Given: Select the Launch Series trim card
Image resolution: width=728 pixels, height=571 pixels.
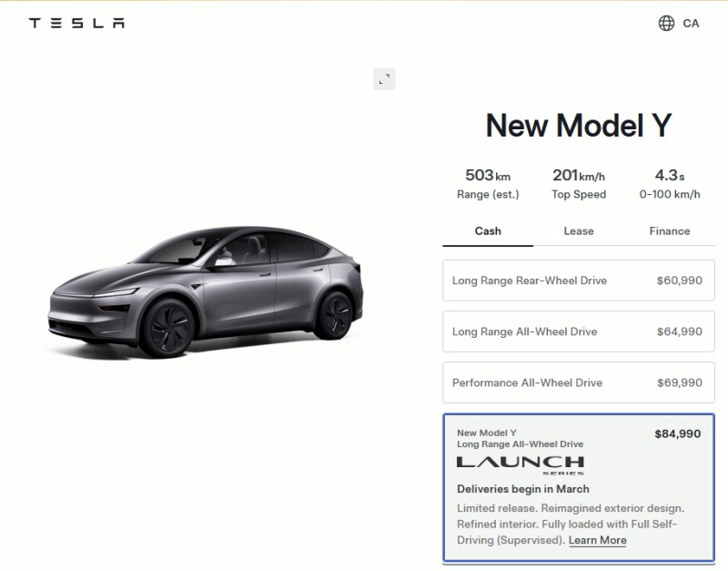Looking at the screenshot, I should point(579,487).
